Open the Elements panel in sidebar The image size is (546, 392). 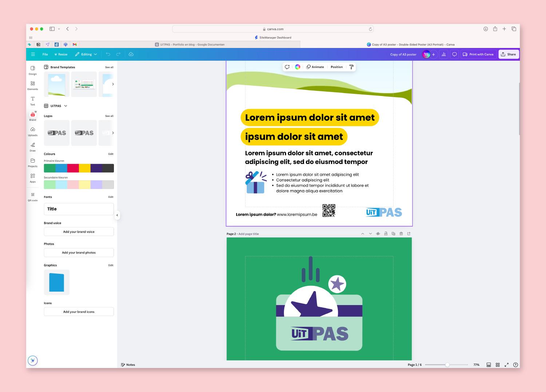pyautogui.click(x=33, y=85)
